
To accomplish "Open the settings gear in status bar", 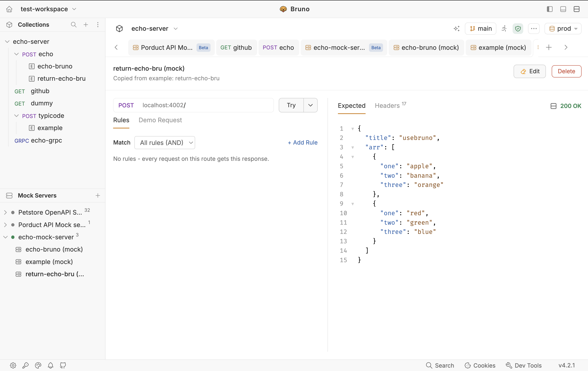I will tap(13, 365).
